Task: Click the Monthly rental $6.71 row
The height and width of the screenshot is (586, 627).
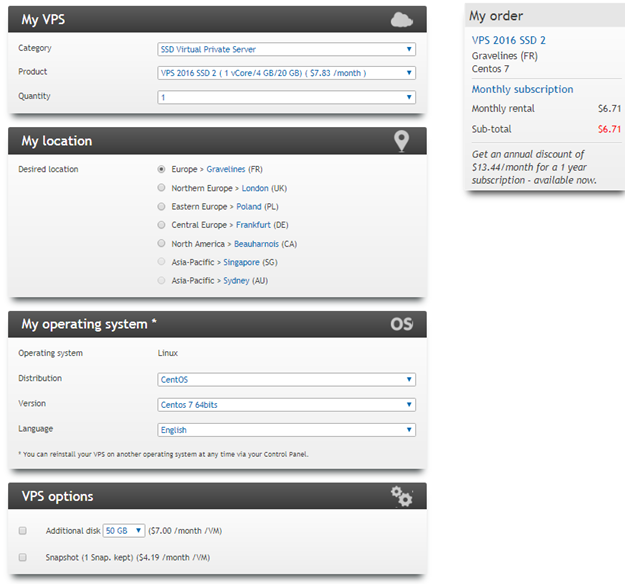Action: [546, 108]
